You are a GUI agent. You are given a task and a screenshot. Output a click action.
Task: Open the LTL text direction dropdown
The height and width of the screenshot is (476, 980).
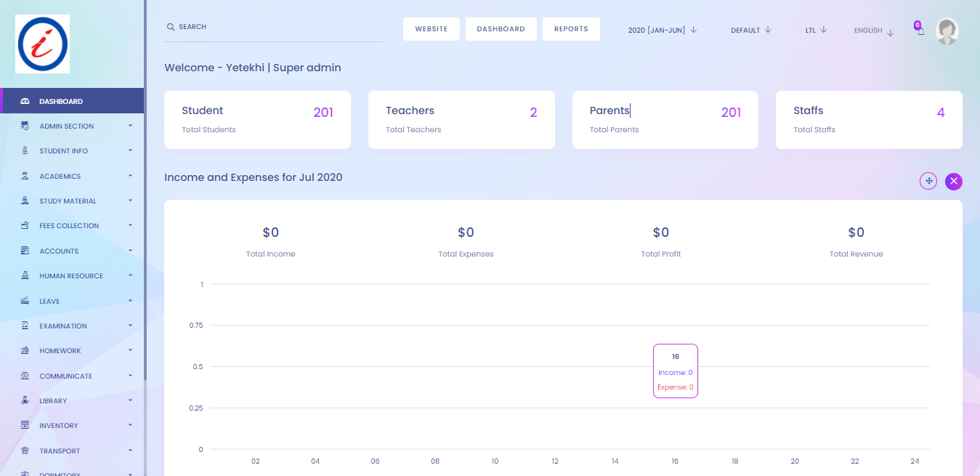click(x=816, y=31)
